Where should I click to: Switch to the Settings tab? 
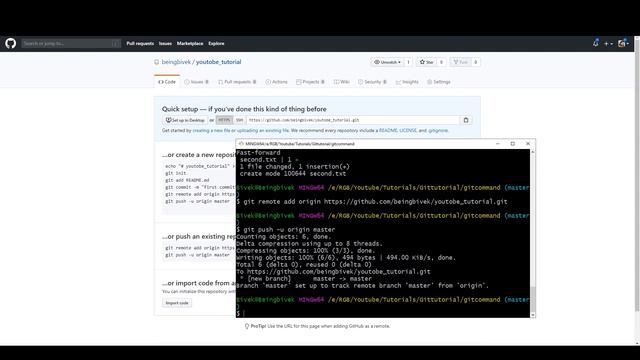coord(439,82)
